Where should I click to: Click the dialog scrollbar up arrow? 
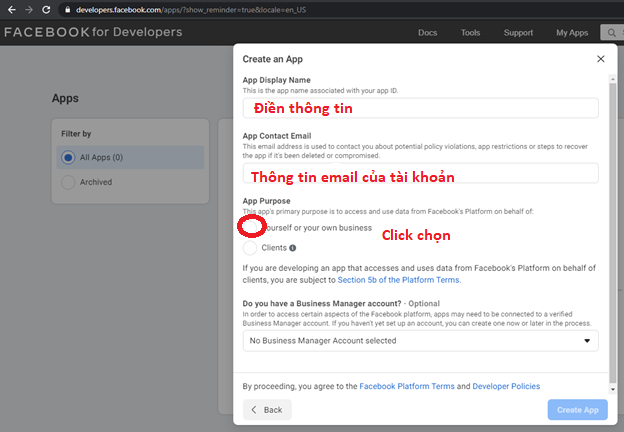click(x=613, y=79)
